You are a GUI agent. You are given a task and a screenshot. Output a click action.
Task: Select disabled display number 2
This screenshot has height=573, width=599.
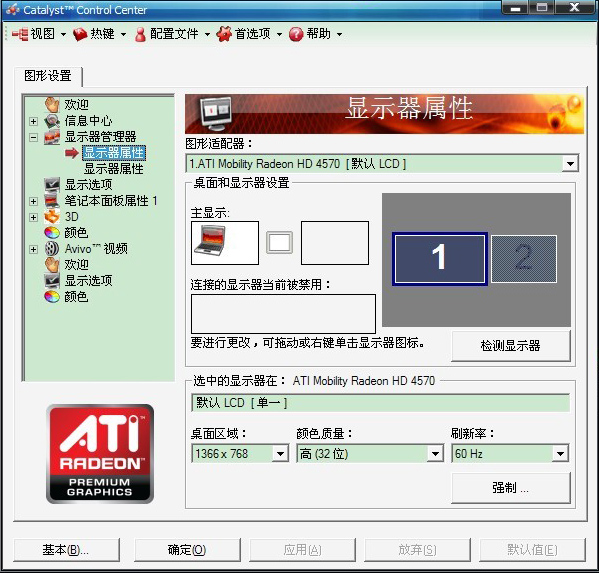tap(523, 259)
